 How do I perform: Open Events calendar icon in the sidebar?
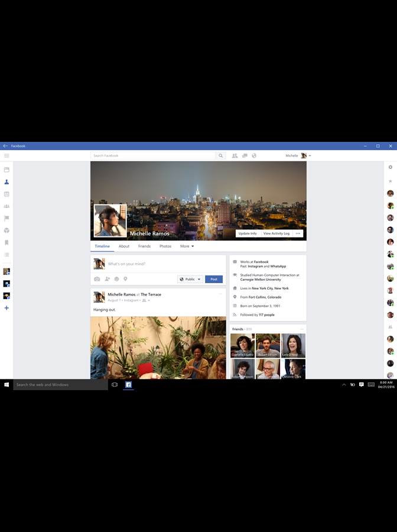(6, 194)
